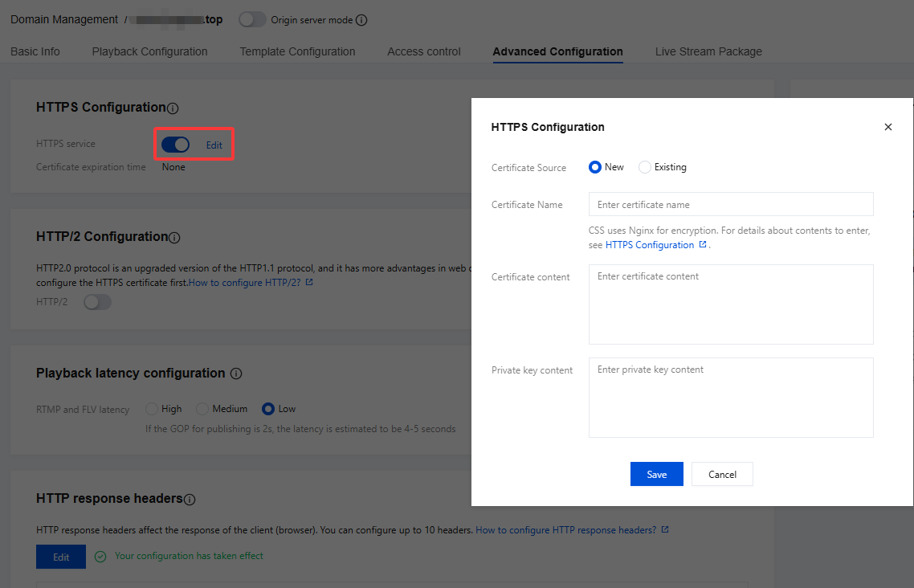914x588 pixels.
Task: Click info icon beside HTTPS Configuration heading
Action: 173,108
